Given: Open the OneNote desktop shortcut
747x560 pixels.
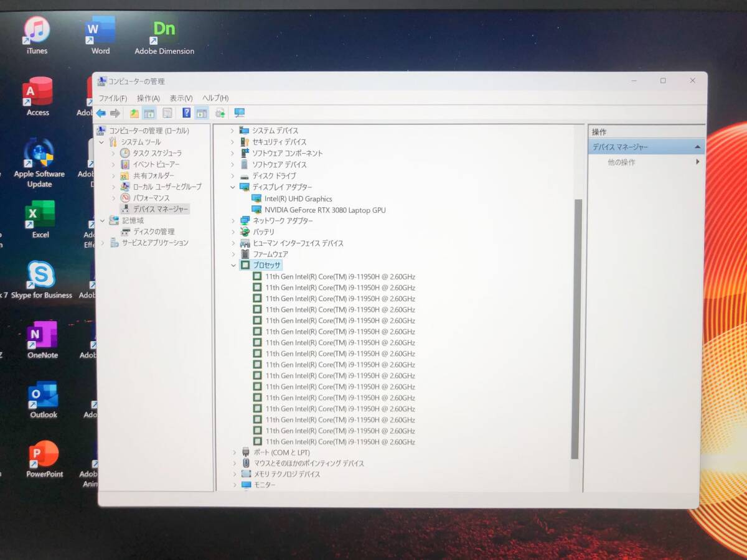Looking at the screenshot, I should point(42,340).
